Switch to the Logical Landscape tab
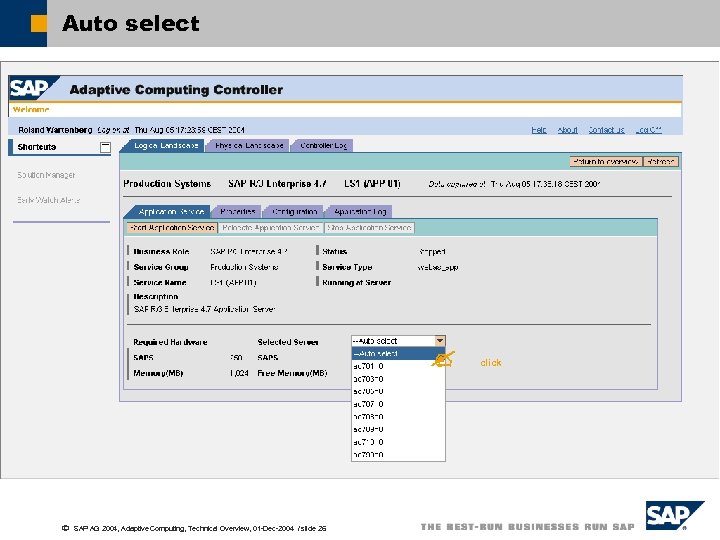This screenshot has width=720, height=540. pyautogui.click(x=166, y=146)
